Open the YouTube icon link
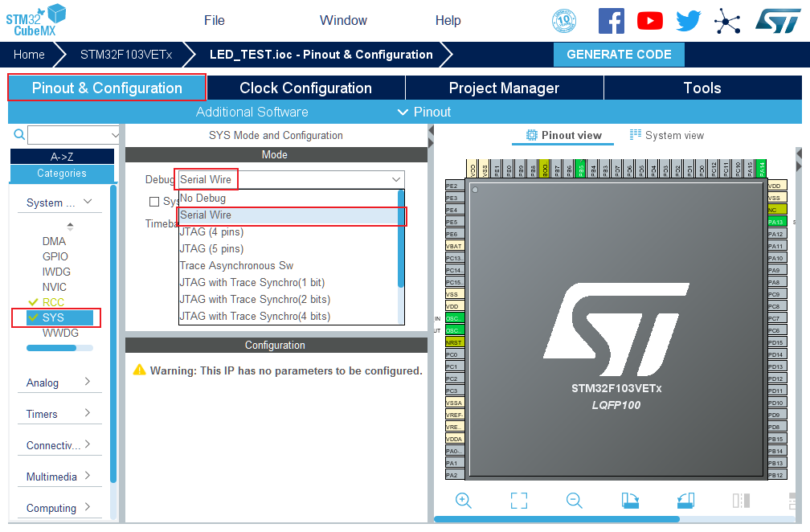Screen dimensions: 810x532 click(x=650, y=21)
